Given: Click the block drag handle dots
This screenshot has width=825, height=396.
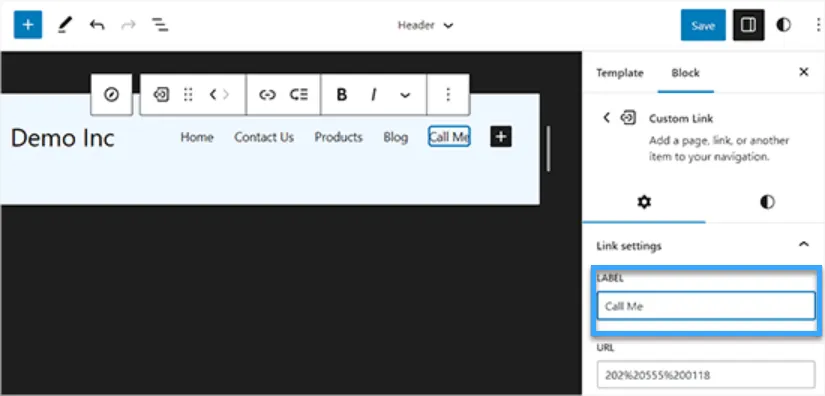Looking at the screenshot, I should click(x=188, y=95).
